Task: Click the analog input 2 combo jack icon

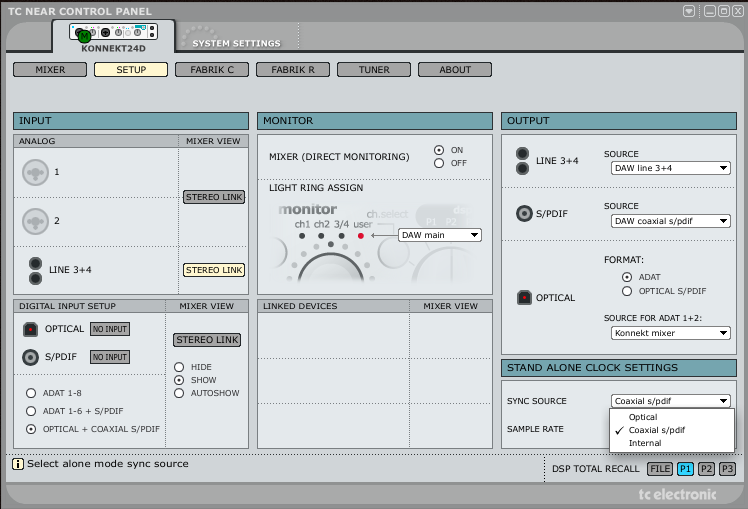Action: pos(35,221)
